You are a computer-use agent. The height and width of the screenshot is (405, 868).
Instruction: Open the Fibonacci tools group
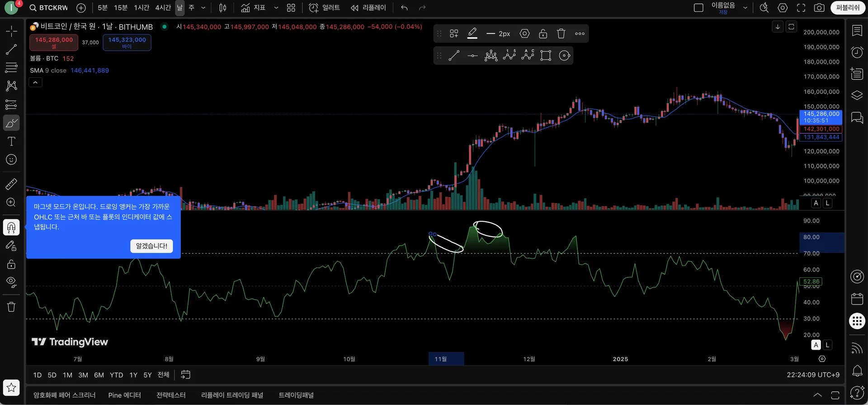pos(11,68)
